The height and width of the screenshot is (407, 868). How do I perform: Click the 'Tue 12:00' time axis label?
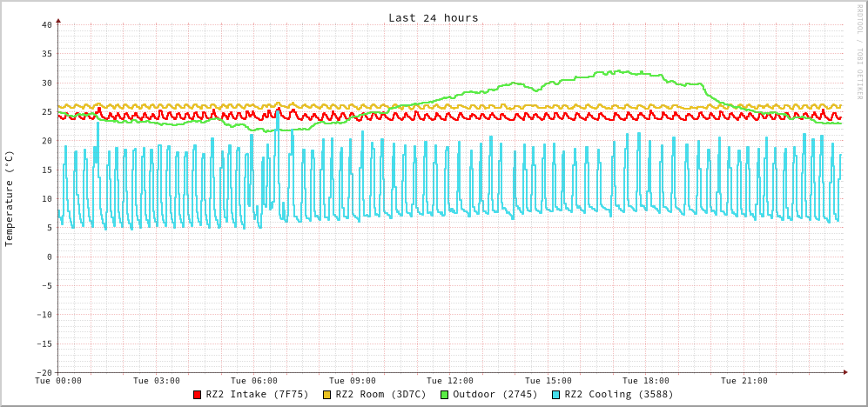coord(450,381)
